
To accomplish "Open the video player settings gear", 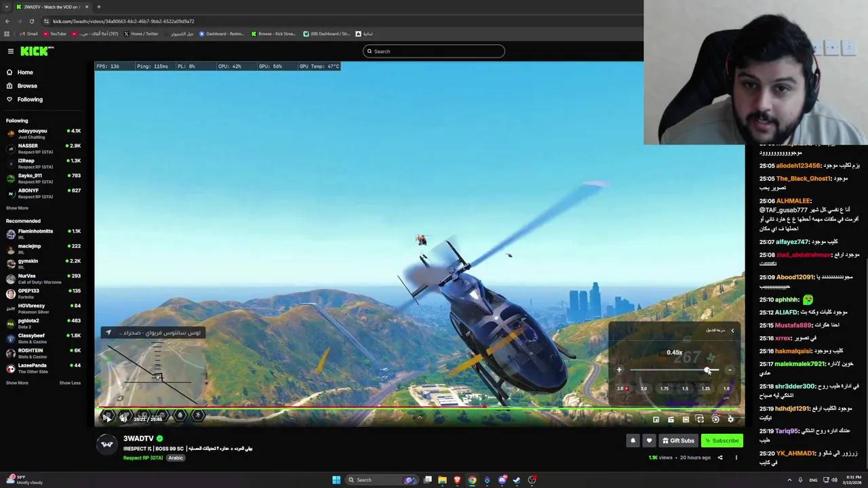I will click(730, 420).
